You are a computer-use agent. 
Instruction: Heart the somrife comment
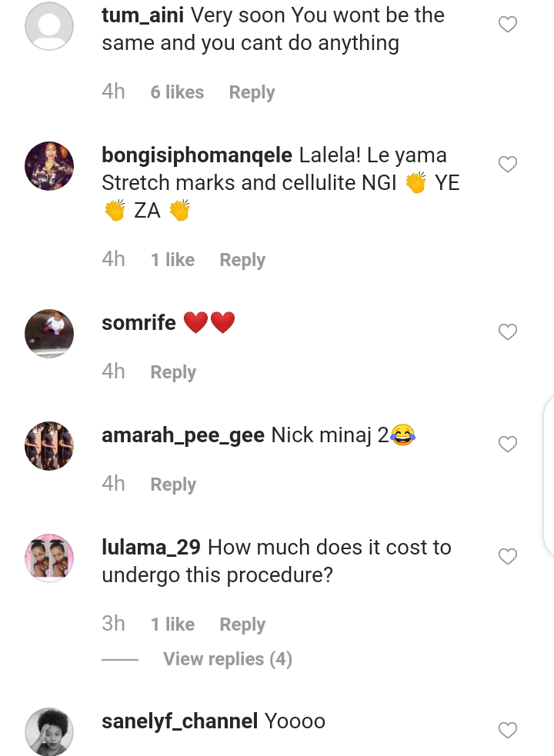coord(508,332)
